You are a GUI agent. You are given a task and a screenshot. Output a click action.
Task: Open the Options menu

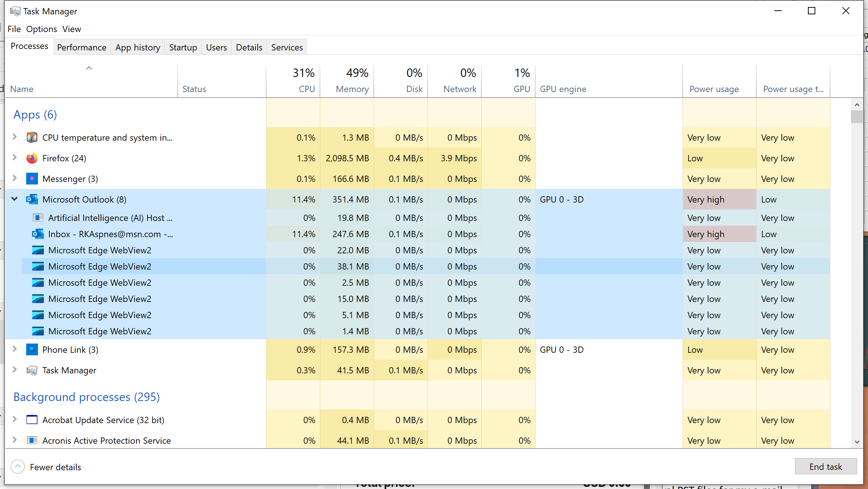coord(41,29)
